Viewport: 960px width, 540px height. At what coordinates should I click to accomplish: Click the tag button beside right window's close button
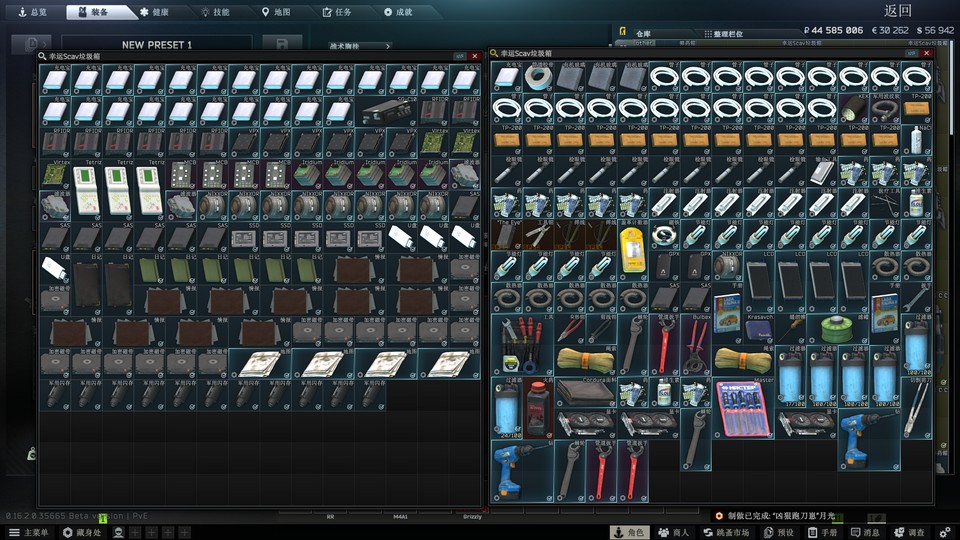912,53
